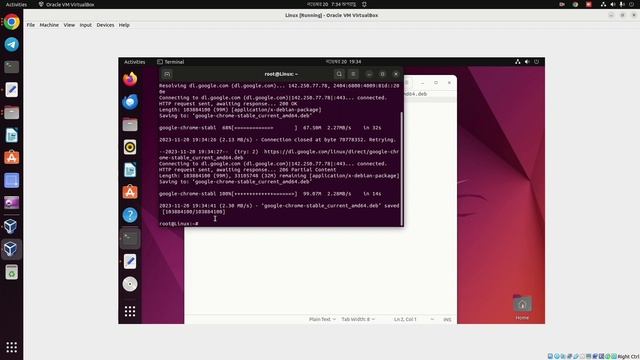640x360 pixels.
Task: Launch Firefox in the guest dock
Action: tap(130, 79)
